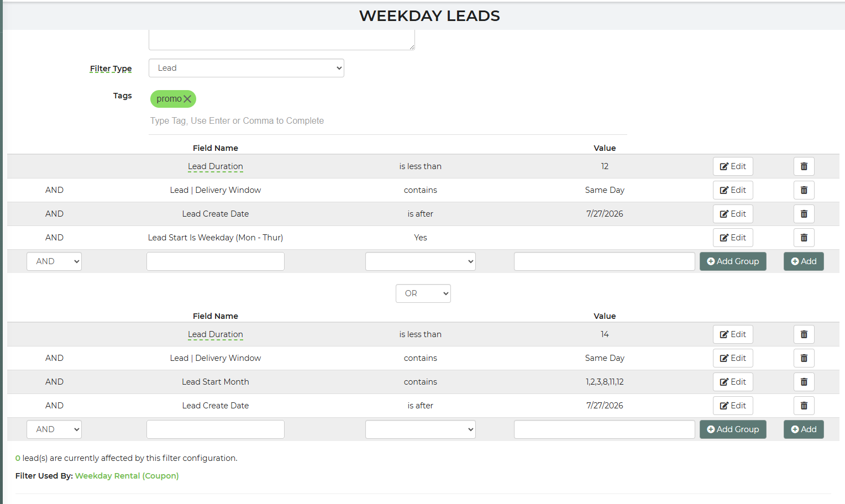The width and height of the screenshot is (845, 504).
Task: Focus first group's new value input
Action: tap(605, 261)
